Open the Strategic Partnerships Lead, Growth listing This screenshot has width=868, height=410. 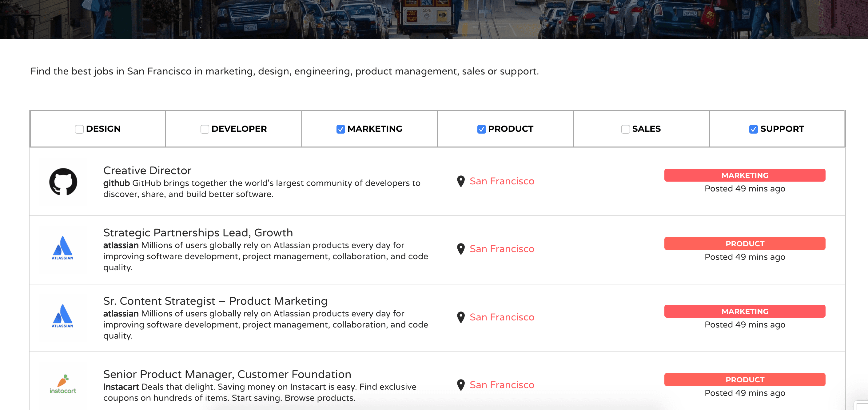pyautogui.click(x=198, y=233)
